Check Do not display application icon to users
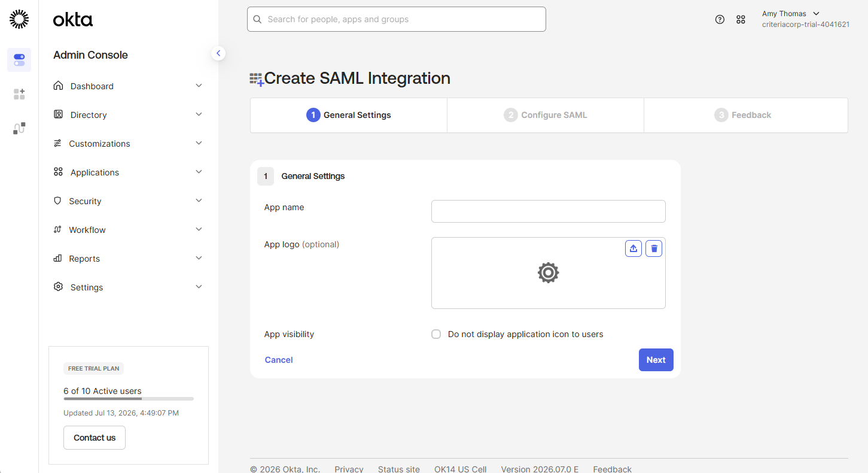Screen dimensions: 868x473 coord(436,334)
